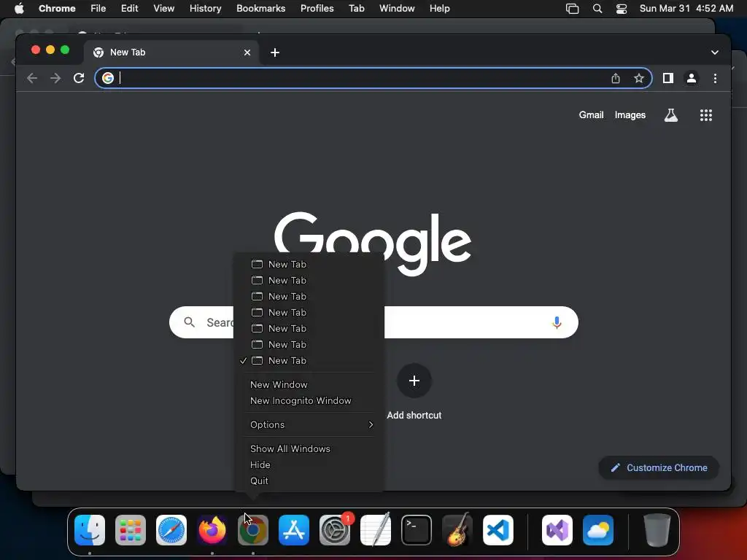The width and height of the screenshot is (747, 560).
Task: Click the Chrome icon in the dock
Action: coord(253,530)
